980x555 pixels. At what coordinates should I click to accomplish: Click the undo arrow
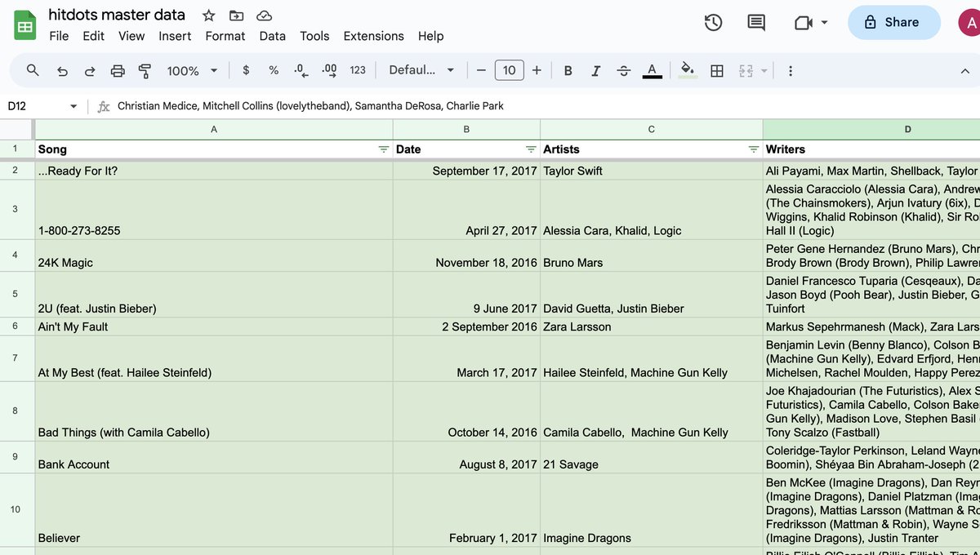click(62, 71)
